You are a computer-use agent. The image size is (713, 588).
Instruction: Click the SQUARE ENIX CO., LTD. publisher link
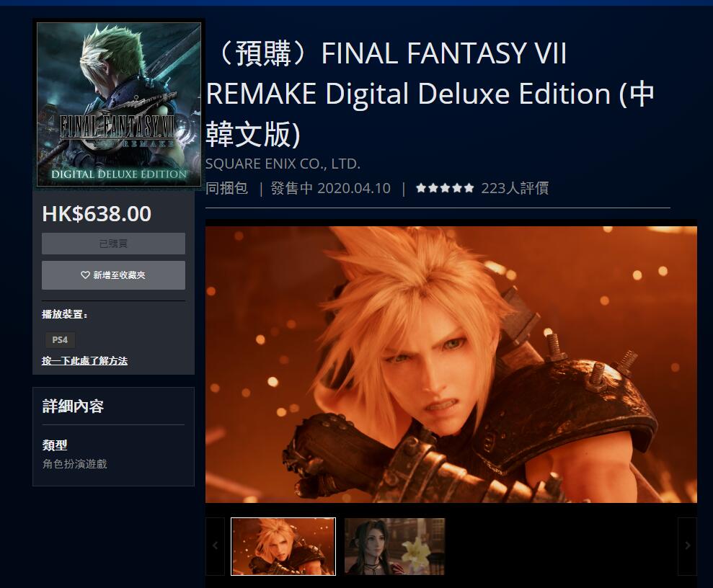283,164
